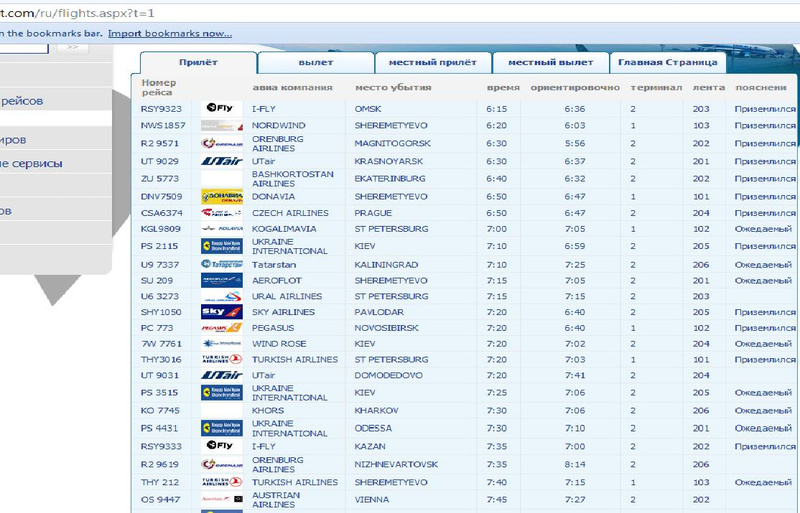Click the Czech Airlines logo
Viewport: 800px width, 513px height.
[x=221, y=213]
